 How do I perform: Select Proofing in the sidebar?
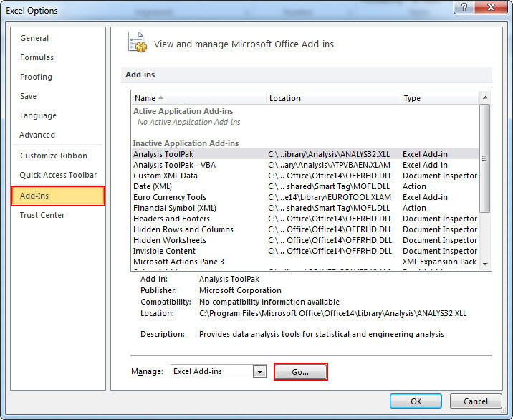(x=36, y=77)
